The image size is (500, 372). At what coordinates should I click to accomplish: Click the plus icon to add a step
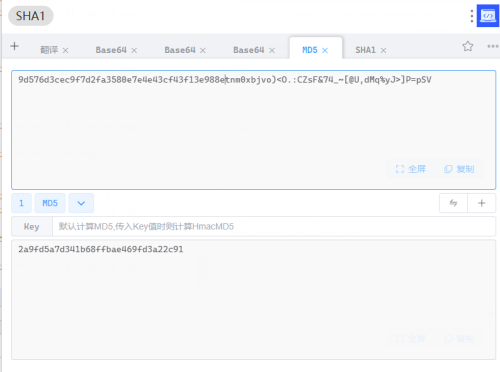(482, 203)
